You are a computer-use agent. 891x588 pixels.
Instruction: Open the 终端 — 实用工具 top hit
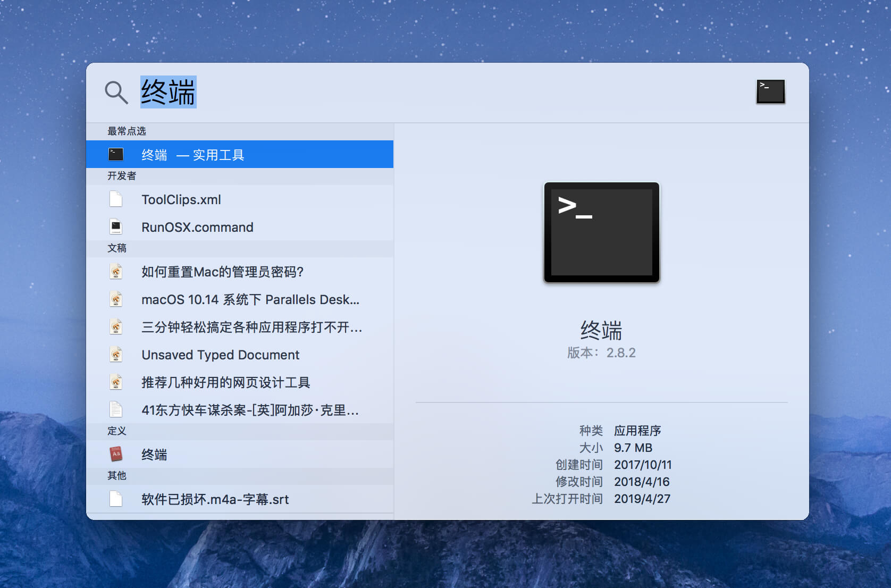(x=240, y=155)
